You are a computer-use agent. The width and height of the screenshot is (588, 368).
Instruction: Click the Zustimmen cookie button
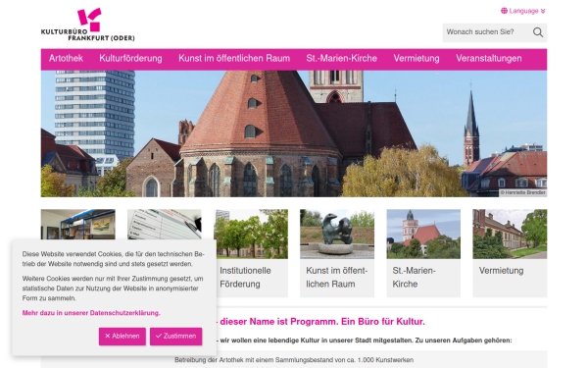click(175, 336)
